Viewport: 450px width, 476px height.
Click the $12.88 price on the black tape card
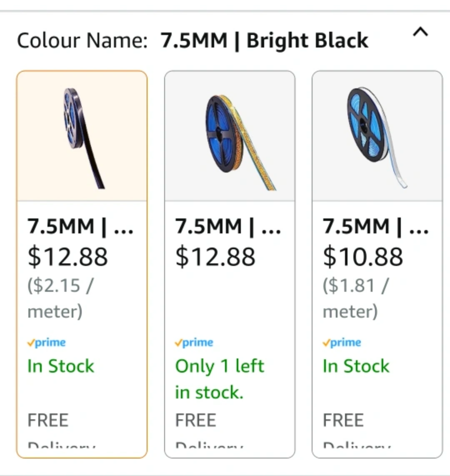point(67,256)
